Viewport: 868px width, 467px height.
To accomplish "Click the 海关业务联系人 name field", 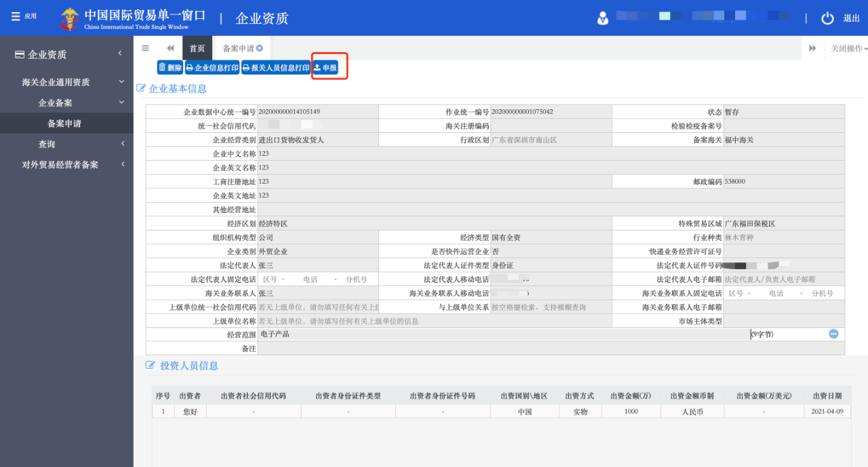I will pos(317,293).
